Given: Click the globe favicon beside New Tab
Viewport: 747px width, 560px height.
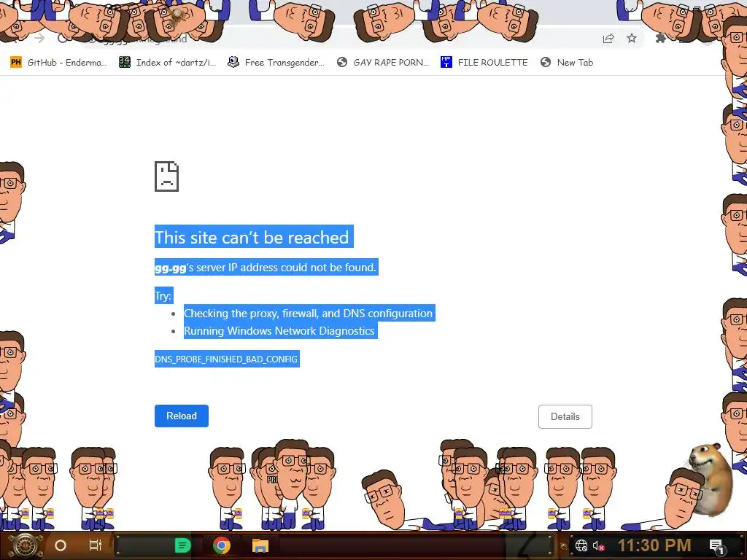Looking at the screenshot, I should [546, 63].
